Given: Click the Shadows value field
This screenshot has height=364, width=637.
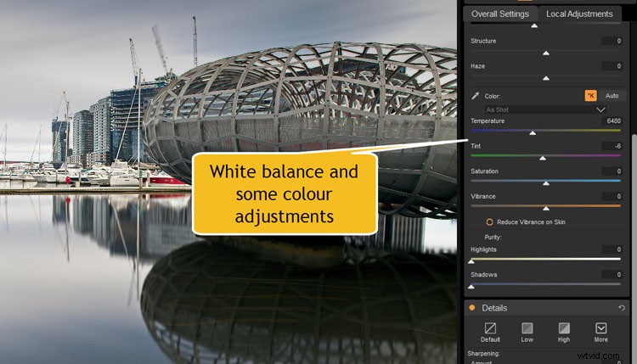Looking at the screenshot, I should (x=612, y=275).
